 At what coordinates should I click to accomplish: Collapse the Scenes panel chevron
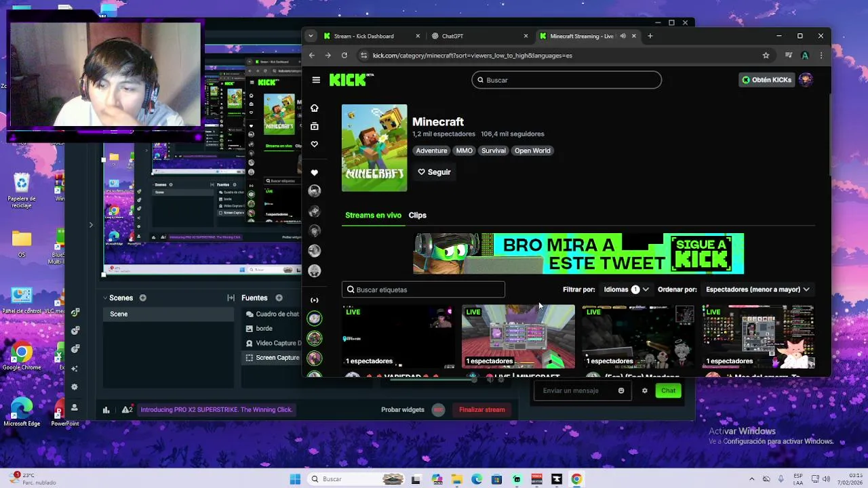point(105,298)
